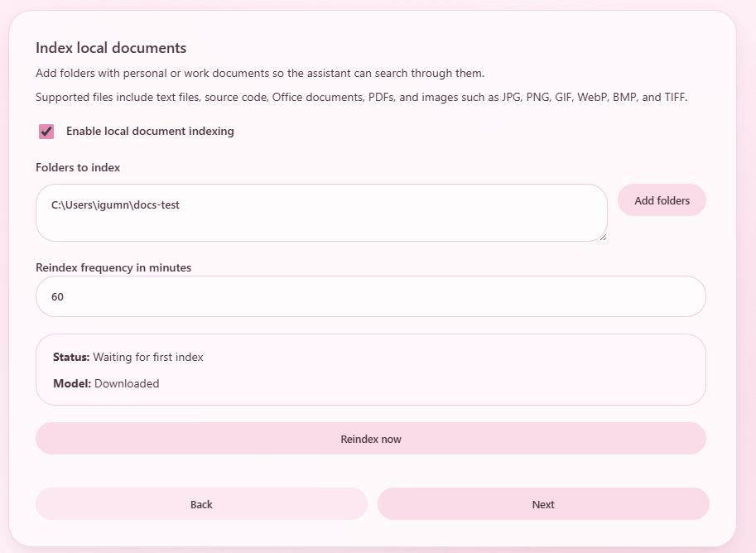Focus the Reindex frequency field showing 60
The image size is (756, 553).
(371, 296)
